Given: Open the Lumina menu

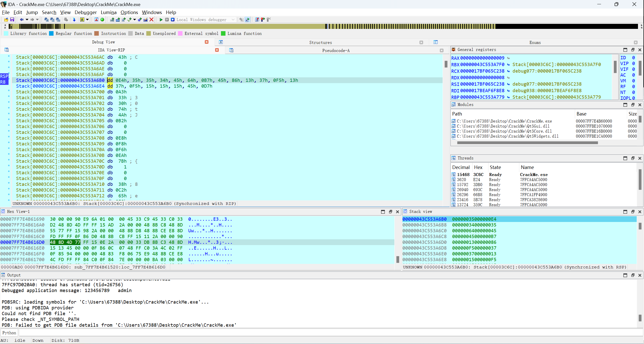Looking at the screenshot, I should click(x=109, y=12).
